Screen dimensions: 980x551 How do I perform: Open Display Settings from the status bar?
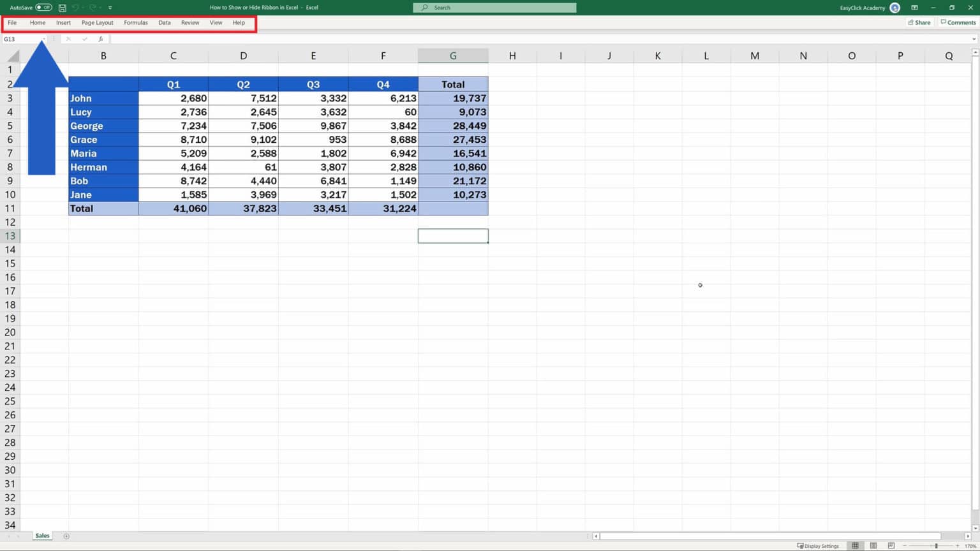[819, 545]
